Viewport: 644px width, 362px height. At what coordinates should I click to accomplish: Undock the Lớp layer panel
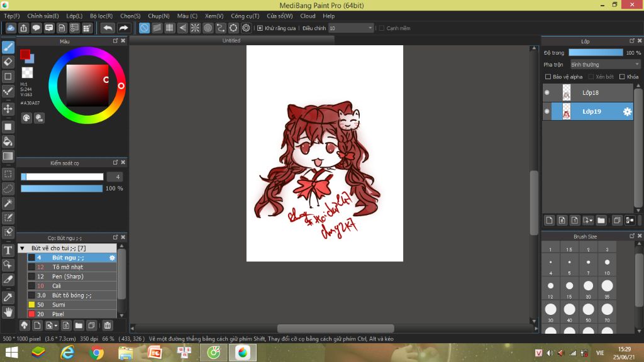coord(631,41)
